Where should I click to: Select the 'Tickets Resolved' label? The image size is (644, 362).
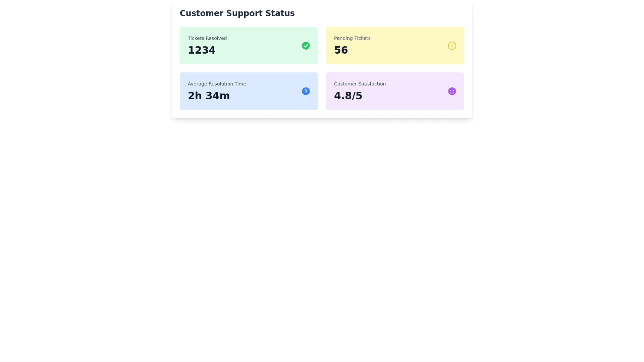pyautogui.click(x=207, y=38)
